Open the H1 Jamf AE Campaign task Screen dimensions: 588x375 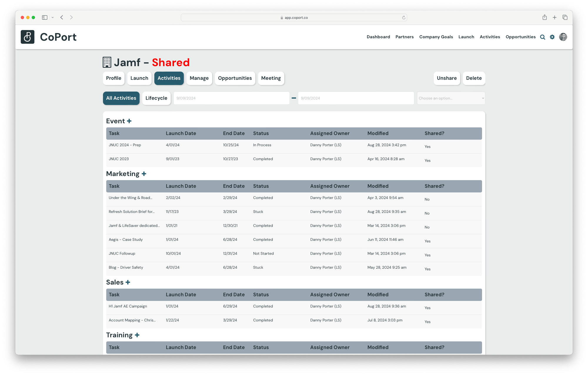[x=128, y=306]
